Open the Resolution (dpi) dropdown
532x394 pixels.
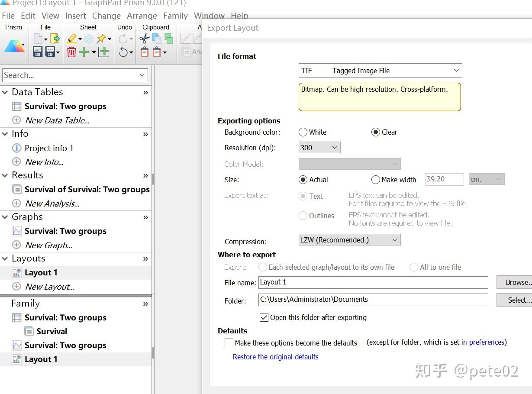click(319, 148)
